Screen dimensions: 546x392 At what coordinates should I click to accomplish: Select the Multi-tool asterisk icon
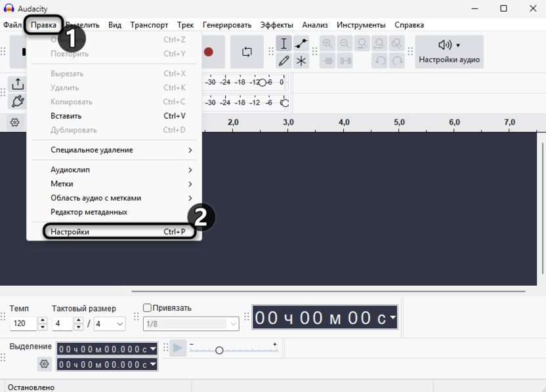click(301, 61)
